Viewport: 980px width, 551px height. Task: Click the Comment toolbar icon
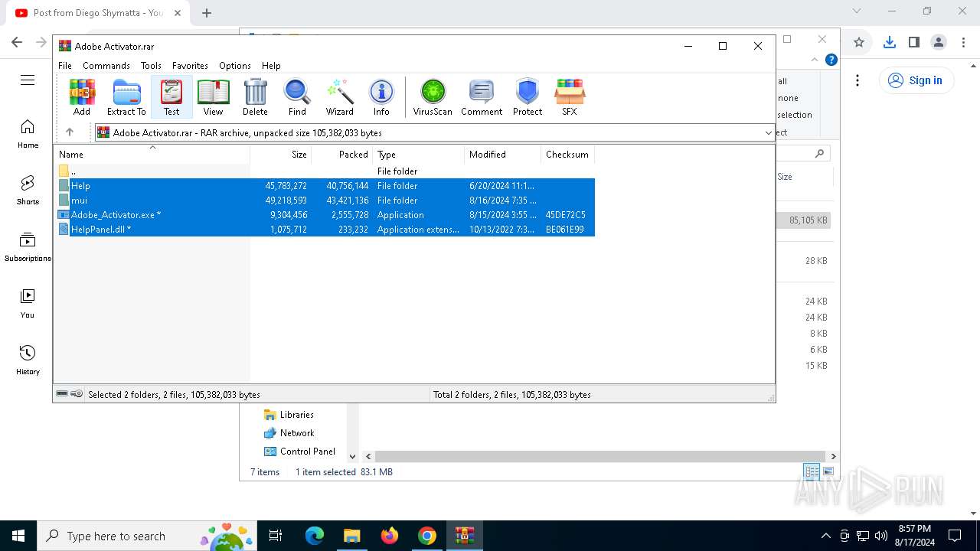pyautogui.click(x=482, y=97)
